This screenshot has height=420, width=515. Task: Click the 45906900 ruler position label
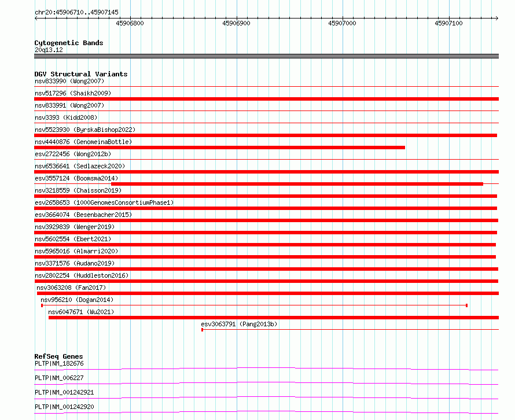tap(236, 23)
